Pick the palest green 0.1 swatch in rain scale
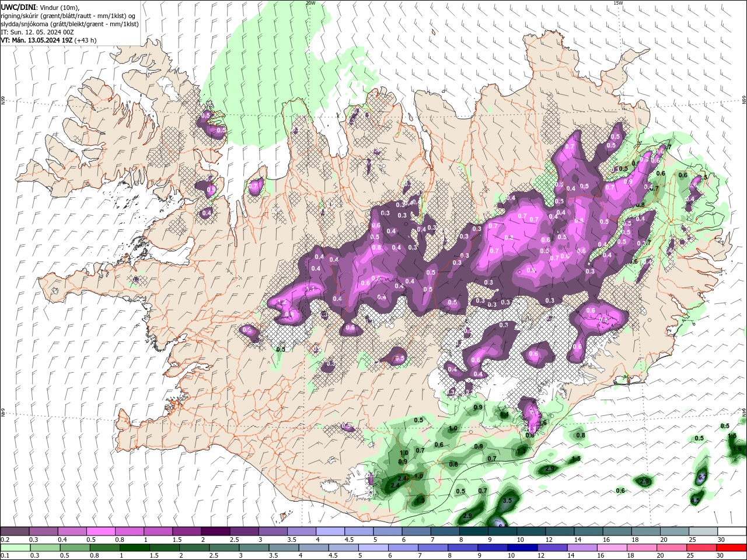Viewport: 747px width, 560px height. tap(15, 548)
